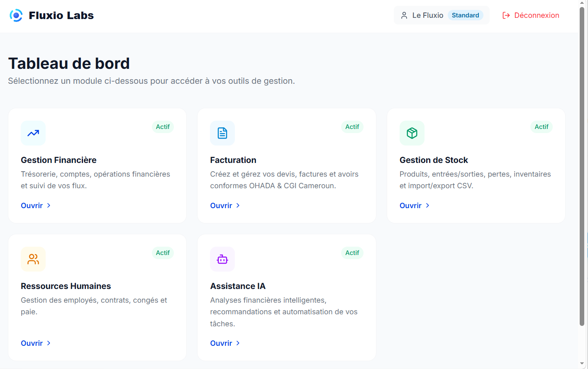Click the Actif badge on Facturation
This screenshot has height=369, width=588.
point(352,127)
